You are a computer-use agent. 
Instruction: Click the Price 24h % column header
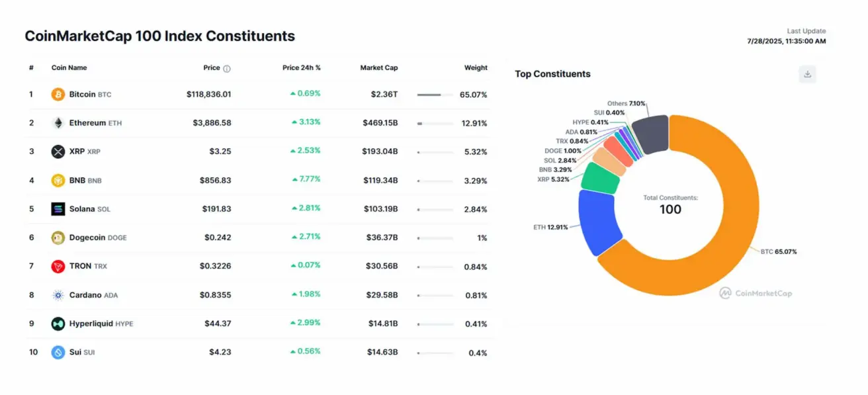(301, 67)
